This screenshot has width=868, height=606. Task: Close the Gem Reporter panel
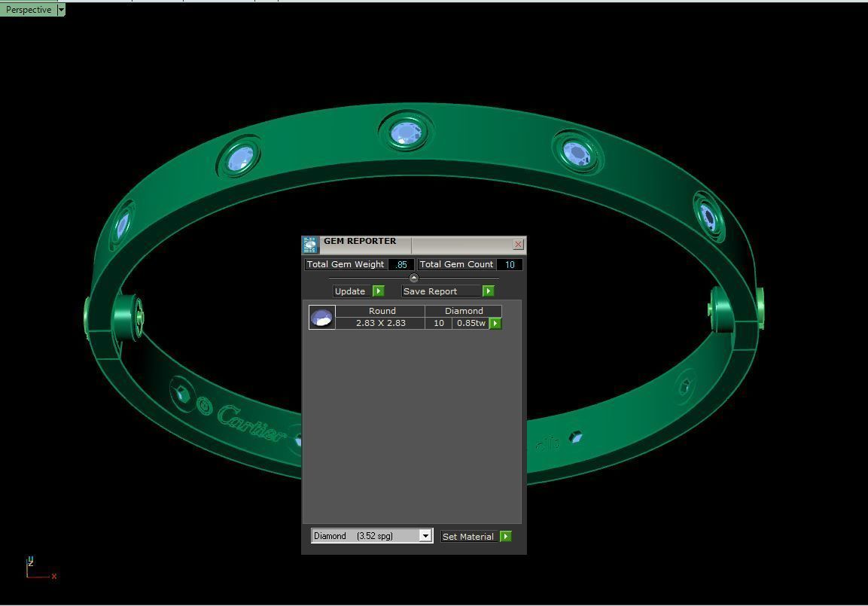[518, 244]
